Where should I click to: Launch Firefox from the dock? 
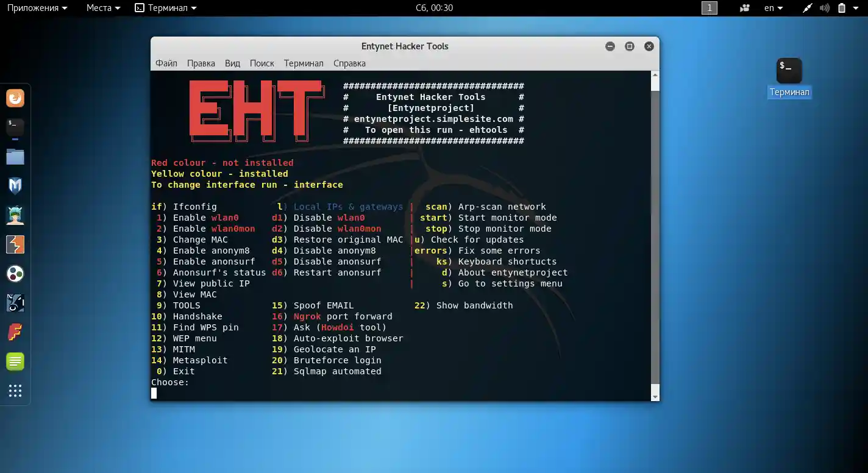click(15, 98)
